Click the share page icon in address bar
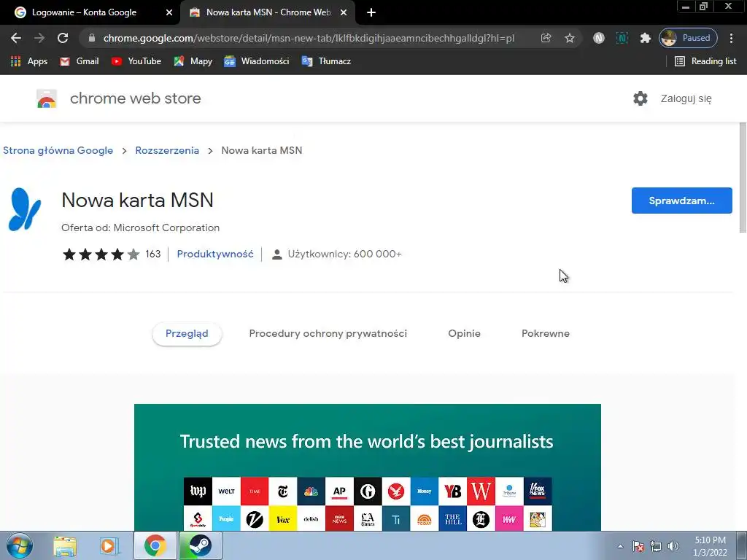This screenshot has height=560, width=747. 546,38
